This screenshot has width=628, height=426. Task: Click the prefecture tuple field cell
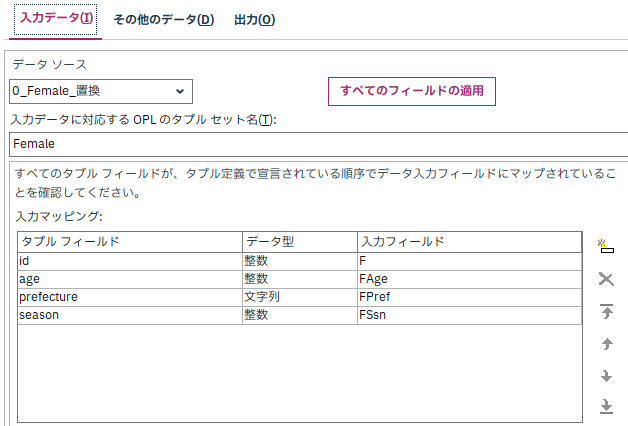tap(130, 297)
